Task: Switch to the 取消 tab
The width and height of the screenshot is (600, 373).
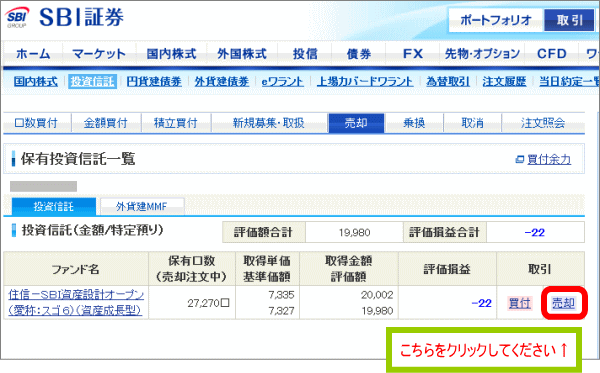Action: click(x=472, y=123)
